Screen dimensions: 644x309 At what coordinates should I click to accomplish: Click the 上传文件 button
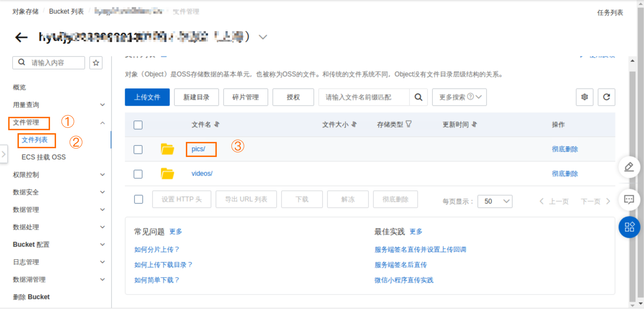pos(147,97)
